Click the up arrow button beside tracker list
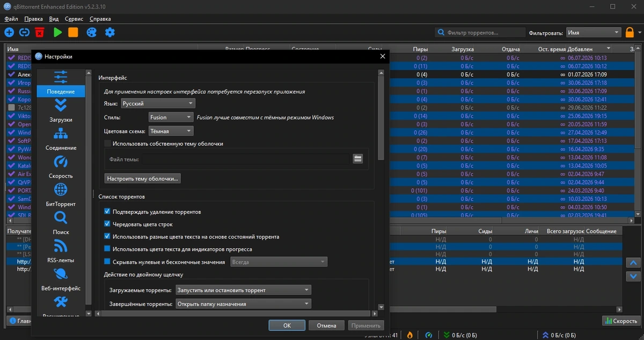Viewport: 644px width, 340px height. click(634, 263)
